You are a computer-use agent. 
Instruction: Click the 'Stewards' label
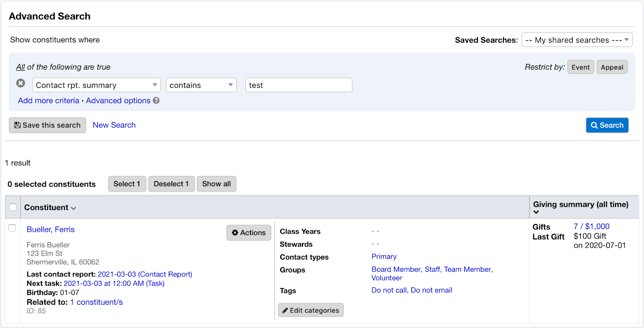296,244
